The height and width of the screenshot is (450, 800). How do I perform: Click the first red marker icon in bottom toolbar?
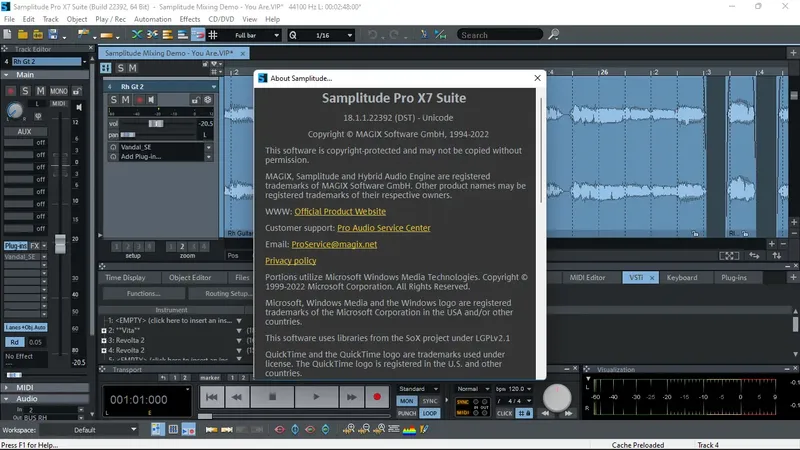coord(279,430)
